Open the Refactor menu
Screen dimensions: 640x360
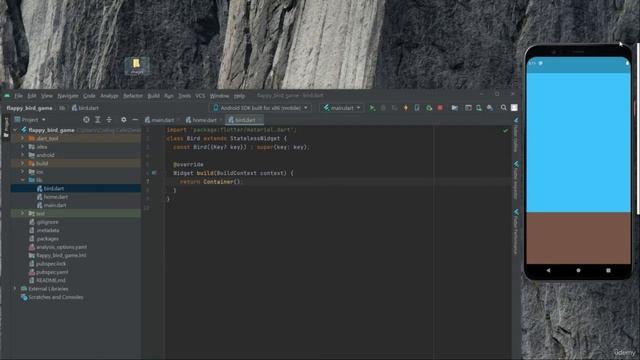[133, 96]
